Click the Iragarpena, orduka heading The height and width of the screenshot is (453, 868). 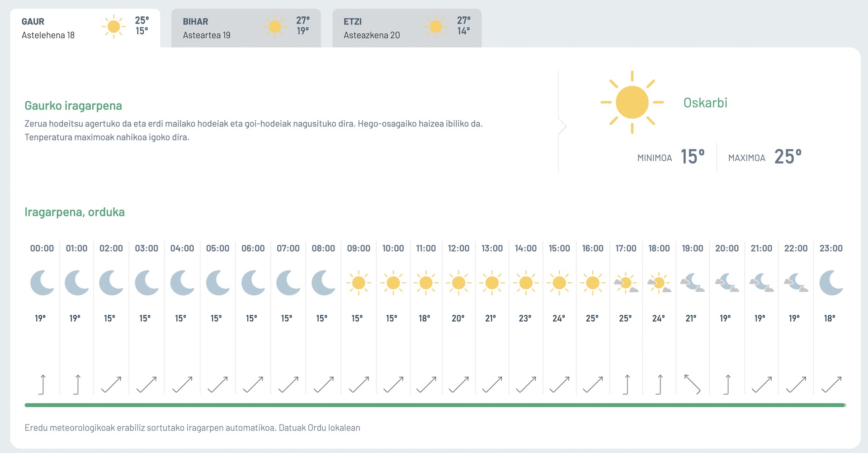coord(75,212)
